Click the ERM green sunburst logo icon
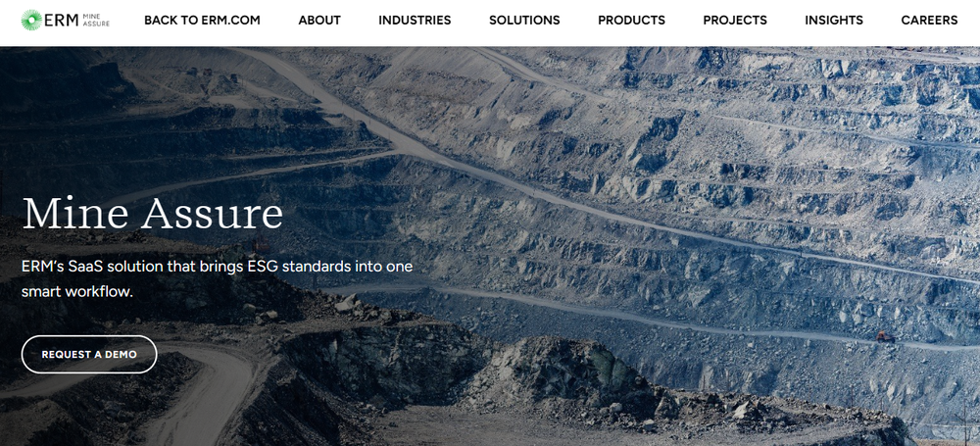Viewport: 980px width, 446px height. click(x=30, y=20)
